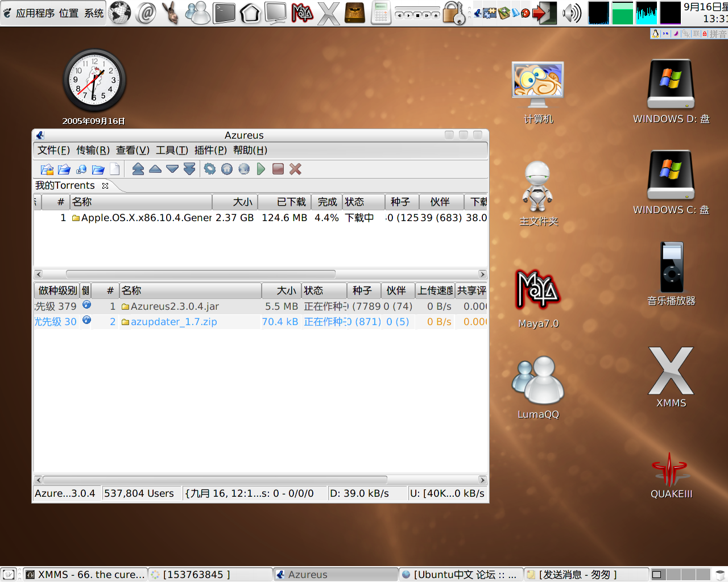The image size is (728, 582).
Task: Click the red Stop square in Azureus toolbar
Action: pyautogui.click(x=278, y=169)
